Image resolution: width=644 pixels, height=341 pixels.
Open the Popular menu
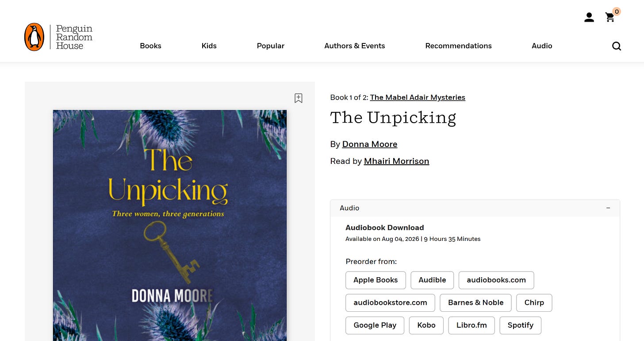[271, 46]
